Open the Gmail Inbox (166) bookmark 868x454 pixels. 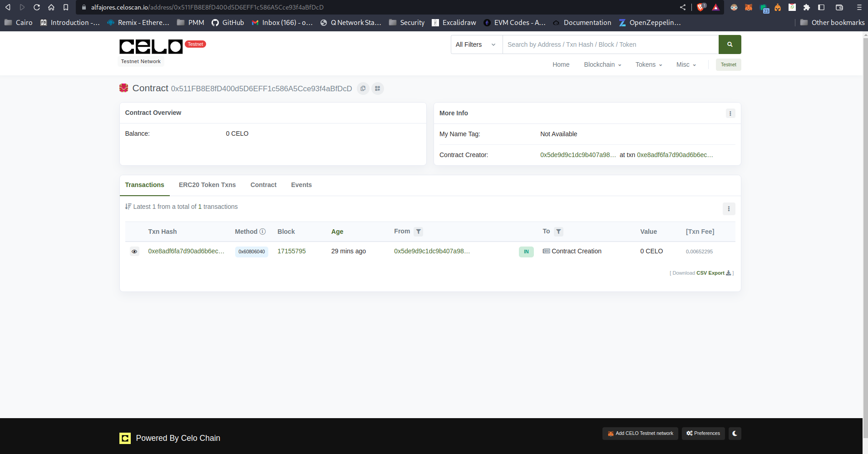(x=282, y=23)
